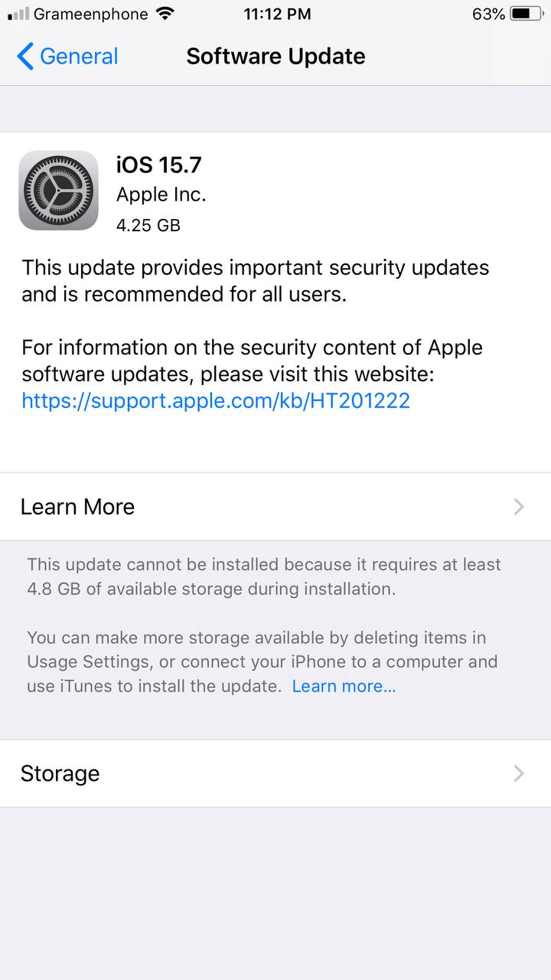Tap the 11:12 PM clock
This screenshot has width=551, height=980.
tap(277, 14)
